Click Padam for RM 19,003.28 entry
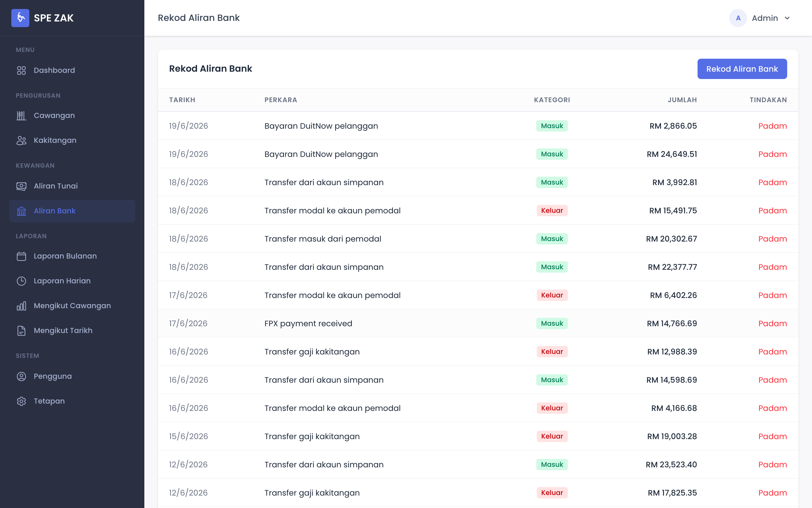The width and height of the screenshot is (812, 508). point(773,436)
